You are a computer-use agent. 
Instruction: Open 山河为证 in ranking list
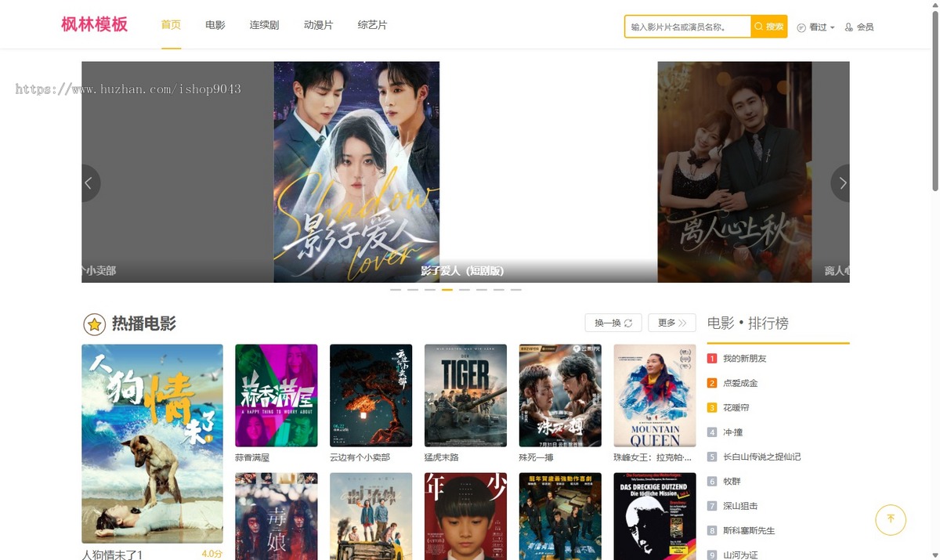(x=740, y=555)
